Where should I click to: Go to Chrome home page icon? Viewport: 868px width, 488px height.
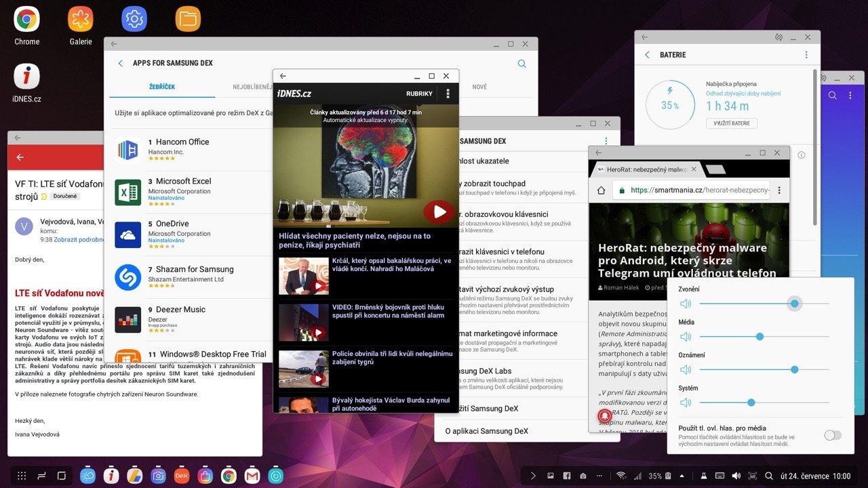[x=601, y=190]
